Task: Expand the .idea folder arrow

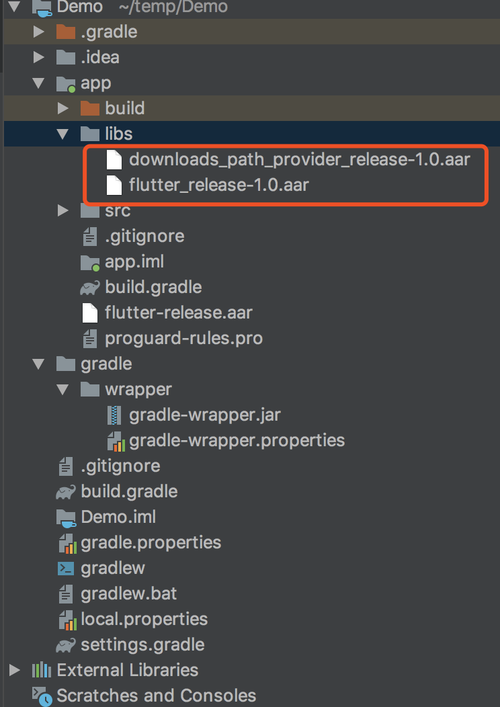Action: 39,57
